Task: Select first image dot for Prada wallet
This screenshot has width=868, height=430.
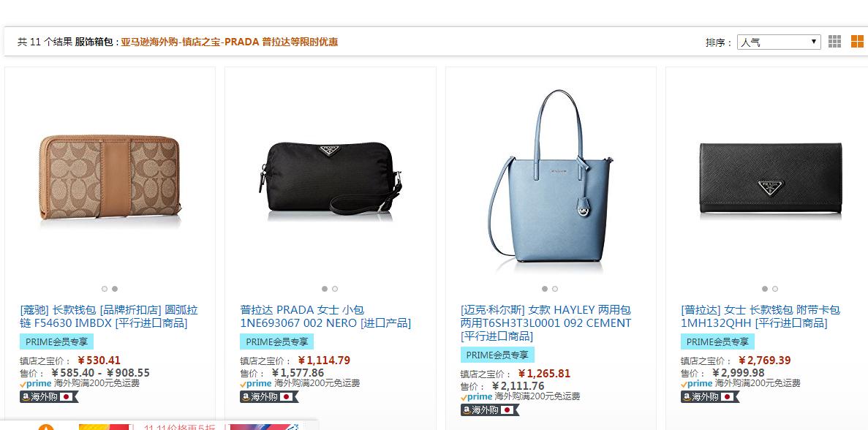Action: [x=764, y=289]
